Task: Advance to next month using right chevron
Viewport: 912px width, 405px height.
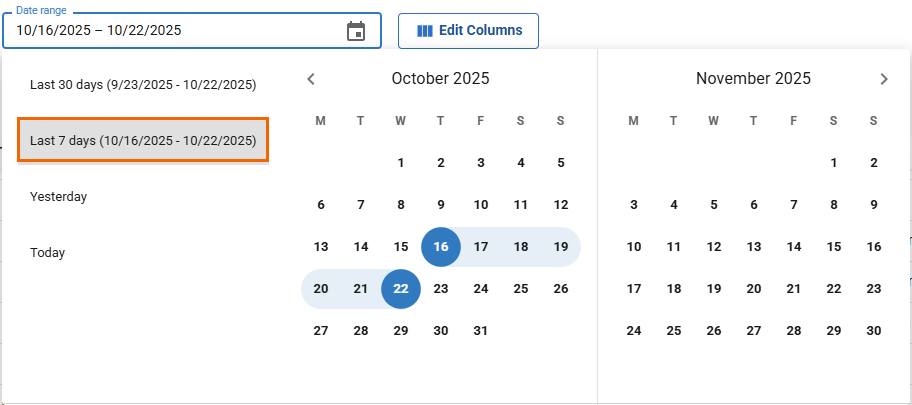Action: tap(884, 79)
